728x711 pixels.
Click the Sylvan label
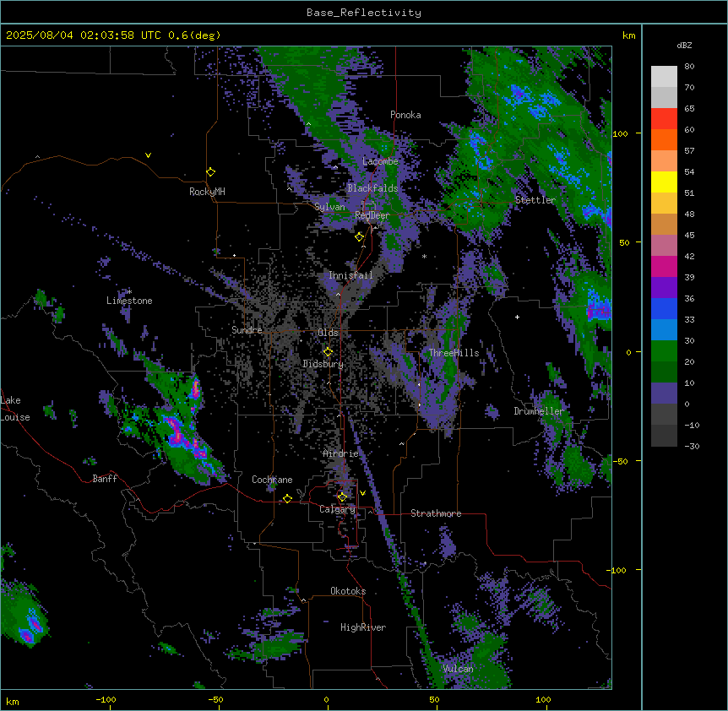[x=329, y=207]
